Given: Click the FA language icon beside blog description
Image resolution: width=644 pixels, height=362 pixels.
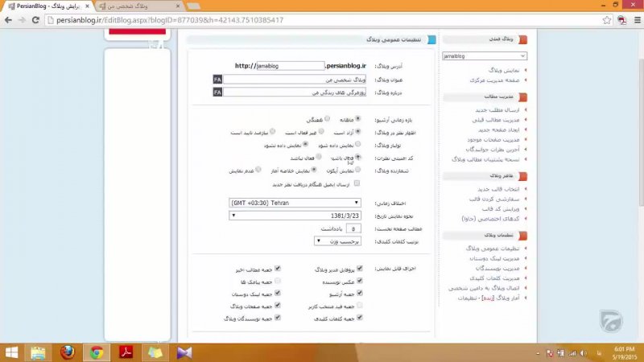Looking at the screenshot, I should pyautogui.click(x=217, y=93).
